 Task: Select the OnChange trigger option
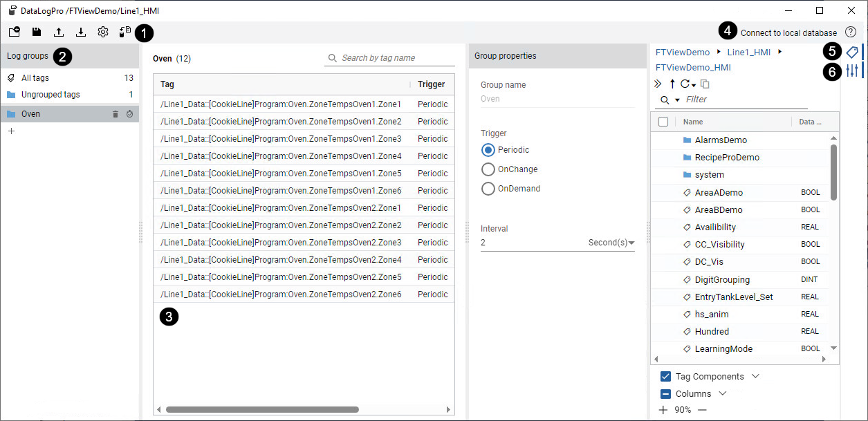coord(488,169)
